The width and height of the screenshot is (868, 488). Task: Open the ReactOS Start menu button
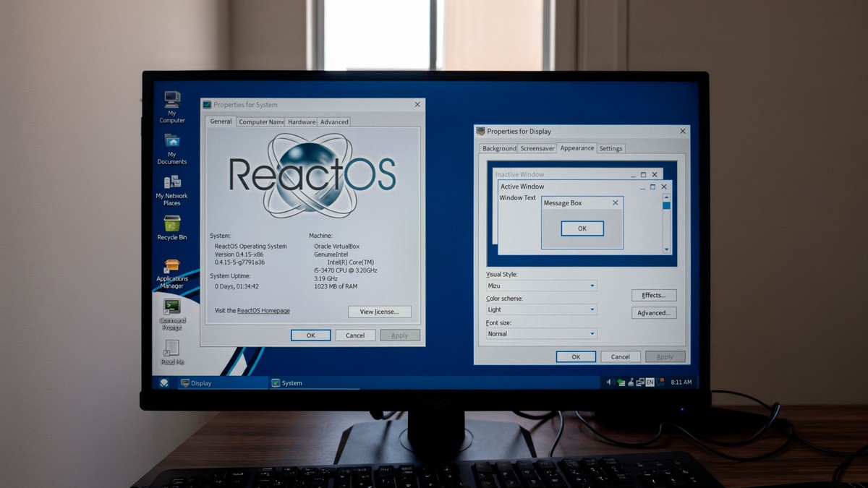(x=164, y=382)
